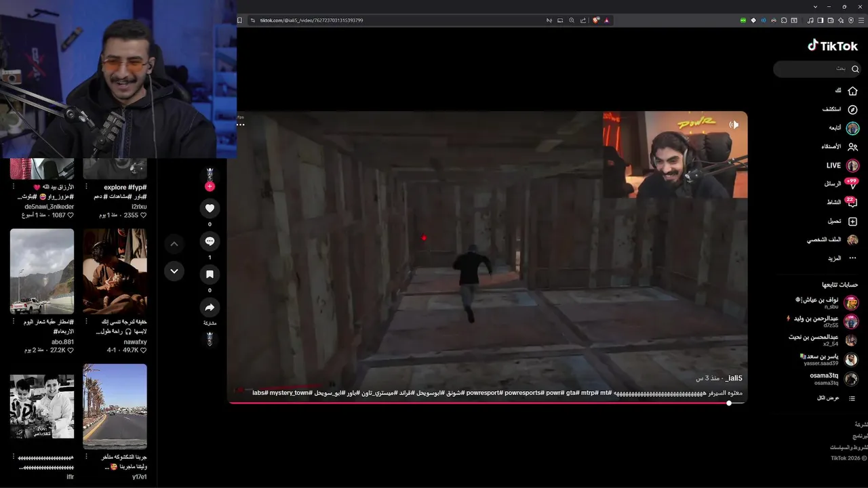Screen dimensions: 868x488
Task: Like the i2rixu video with 2355 heart
Action: pos(143,215)
